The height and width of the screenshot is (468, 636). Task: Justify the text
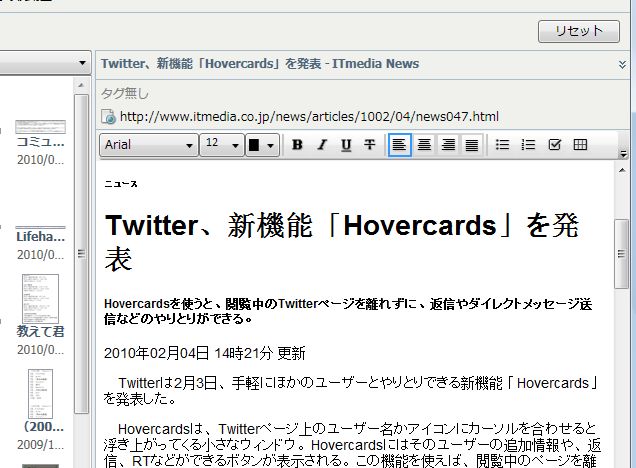471,145
